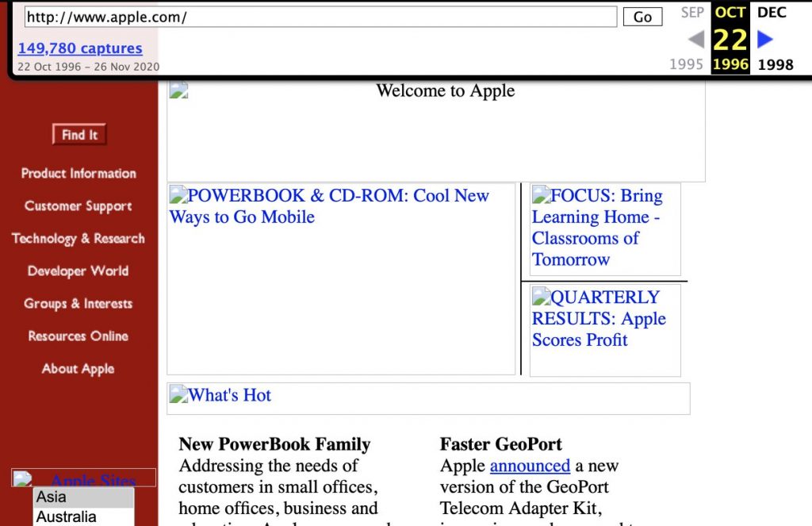Select SEP month in timeline

(692, 13)
